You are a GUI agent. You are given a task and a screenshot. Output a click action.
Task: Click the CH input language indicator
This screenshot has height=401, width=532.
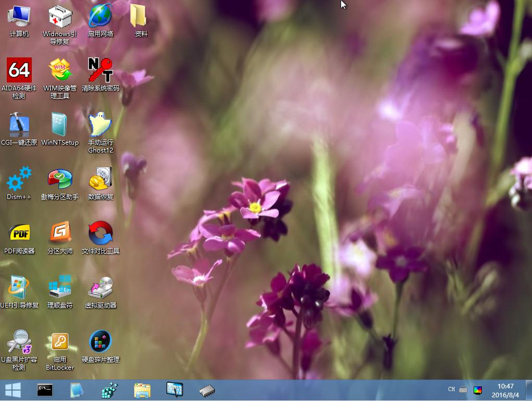[451, 390]
